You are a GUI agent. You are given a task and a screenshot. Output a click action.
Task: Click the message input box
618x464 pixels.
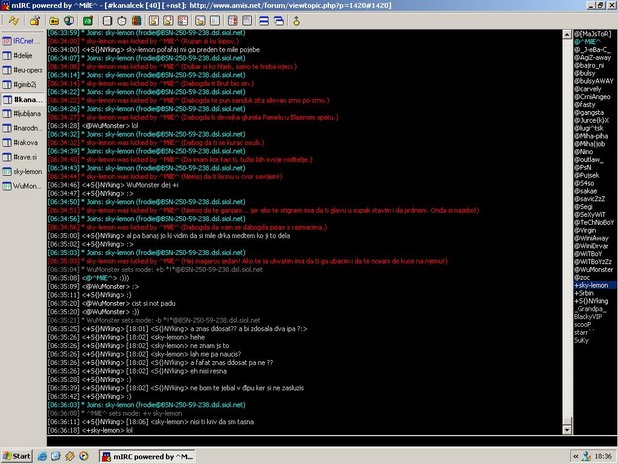pyautogui.click(x=331, y=441)
